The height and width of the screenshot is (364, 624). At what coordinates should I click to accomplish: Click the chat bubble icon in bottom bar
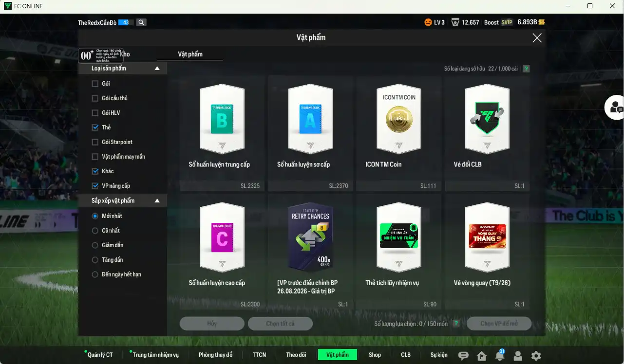463,356
